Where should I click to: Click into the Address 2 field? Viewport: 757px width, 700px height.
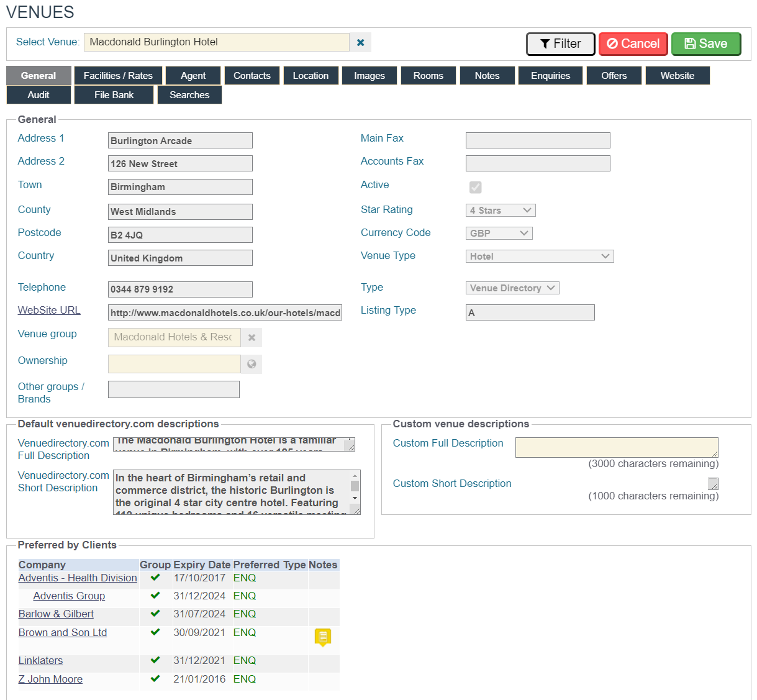[x=180, y=163]
